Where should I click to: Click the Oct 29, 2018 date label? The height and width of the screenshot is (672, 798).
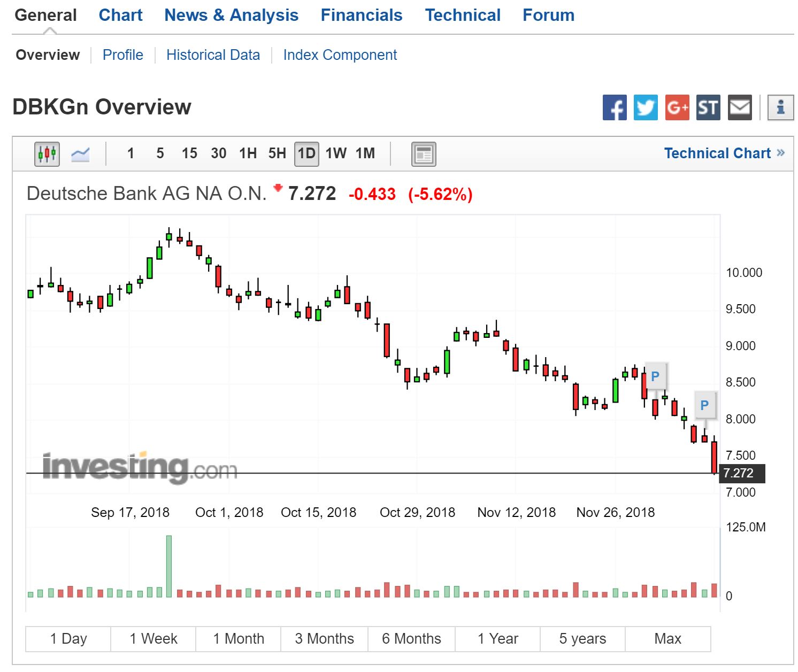pos(418,513)
